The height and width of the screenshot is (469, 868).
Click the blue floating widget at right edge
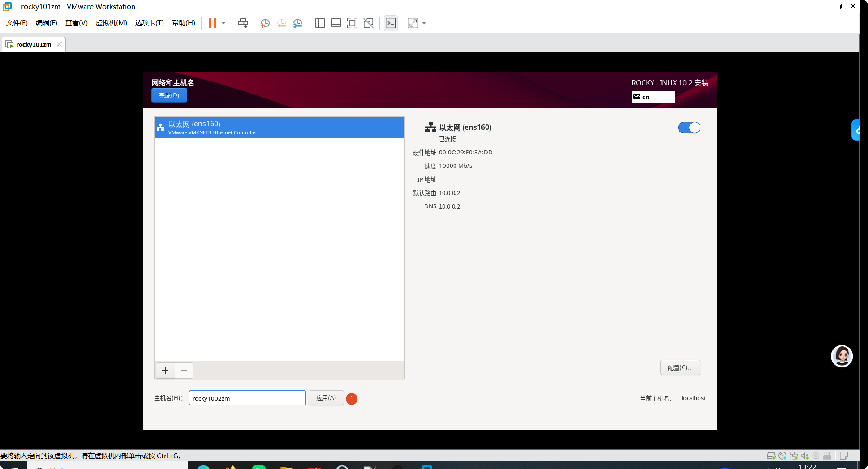(856, 130)
